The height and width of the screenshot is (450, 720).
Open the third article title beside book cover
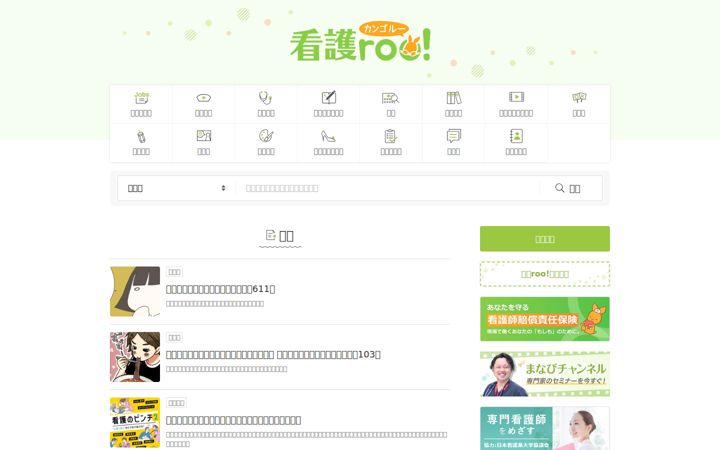click(x=233, y=420)
